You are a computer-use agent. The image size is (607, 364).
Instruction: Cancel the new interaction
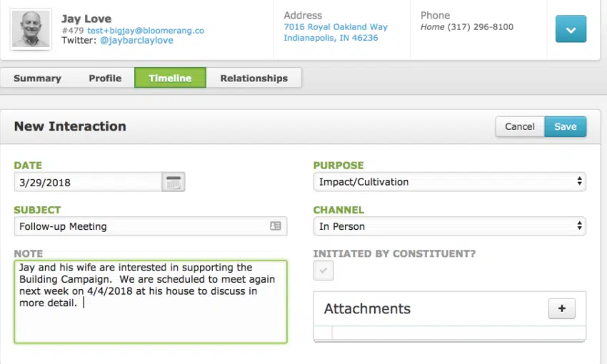coord(519,126)
